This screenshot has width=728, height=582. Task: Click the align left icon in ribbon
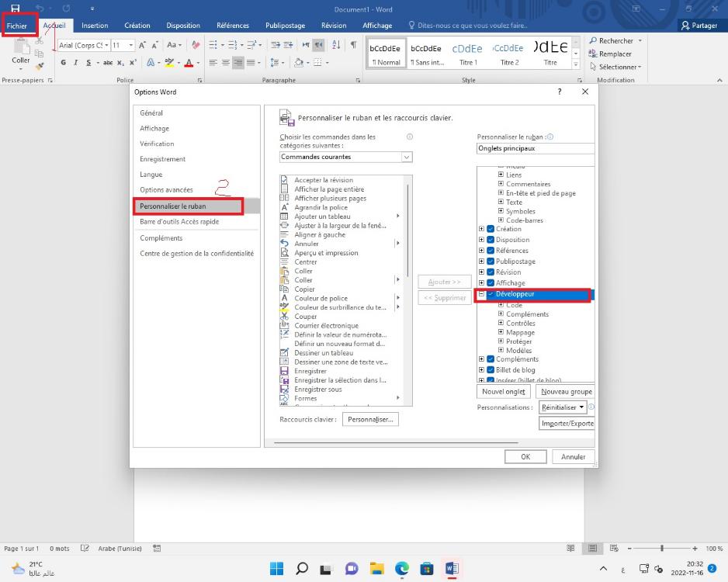tap(213, 62)
